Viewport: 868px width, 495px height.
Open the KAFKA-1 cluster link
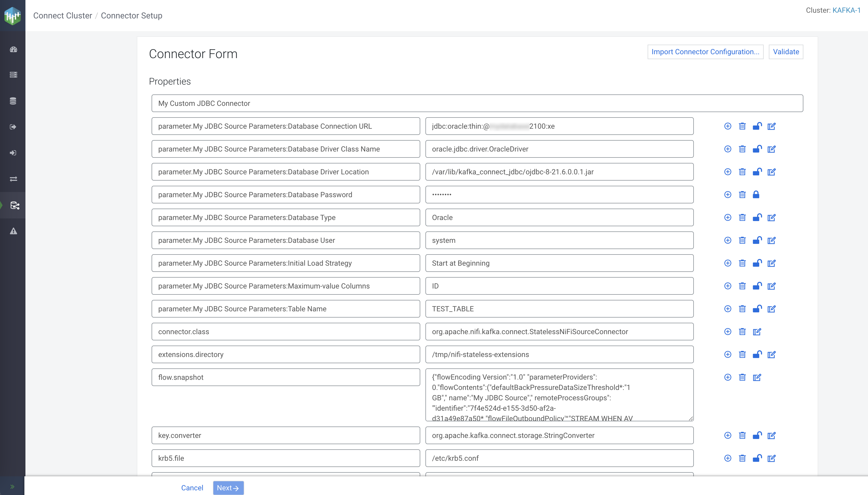point(846,10)
